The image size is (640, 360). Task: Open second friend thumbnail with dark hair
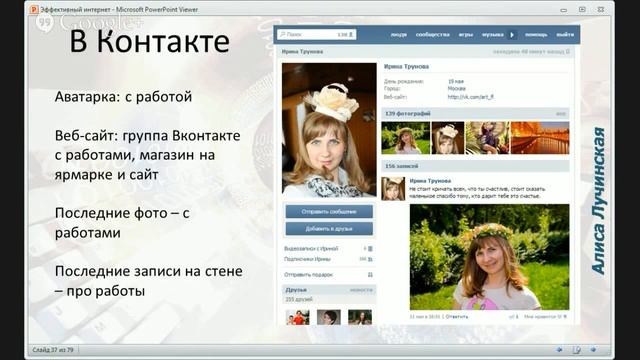coord(329,317)
